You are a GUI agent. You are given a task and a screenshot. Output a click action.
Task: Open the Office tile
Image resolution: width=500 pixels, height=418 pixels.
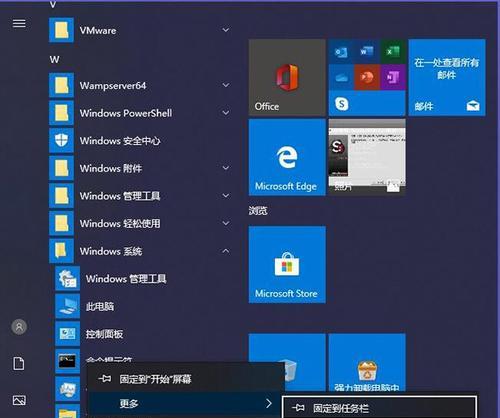(x=287, y=77)
